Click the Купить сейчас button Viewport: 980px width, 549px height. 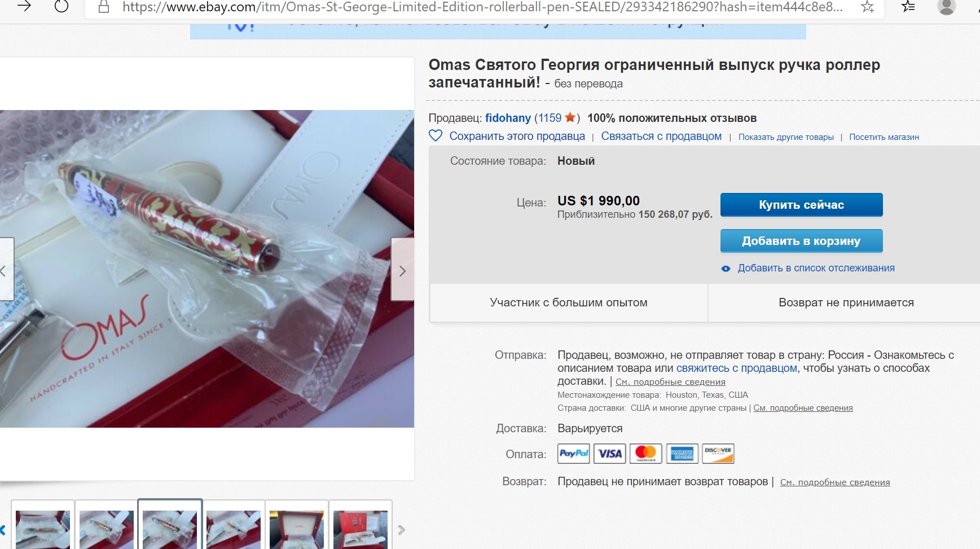pyautogui.click(x=801, y=205)
